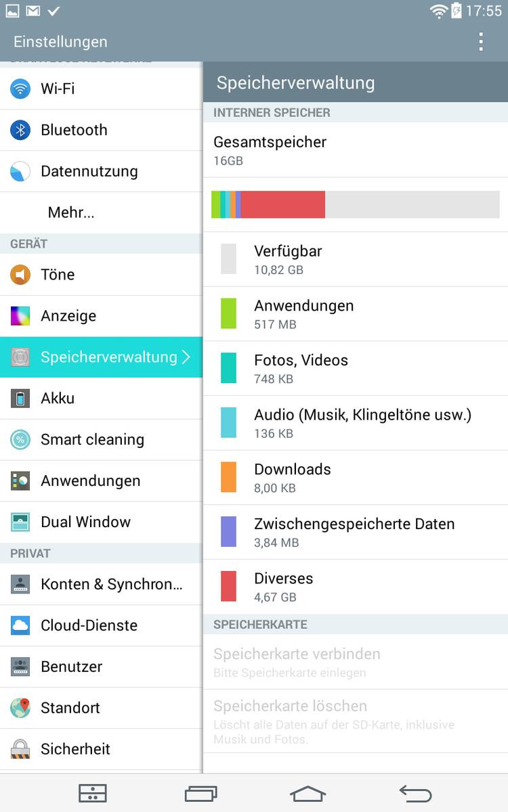Screen dimensions: 508x812
Task: Open the recent apps navigation button
Action: click(201, 793)
